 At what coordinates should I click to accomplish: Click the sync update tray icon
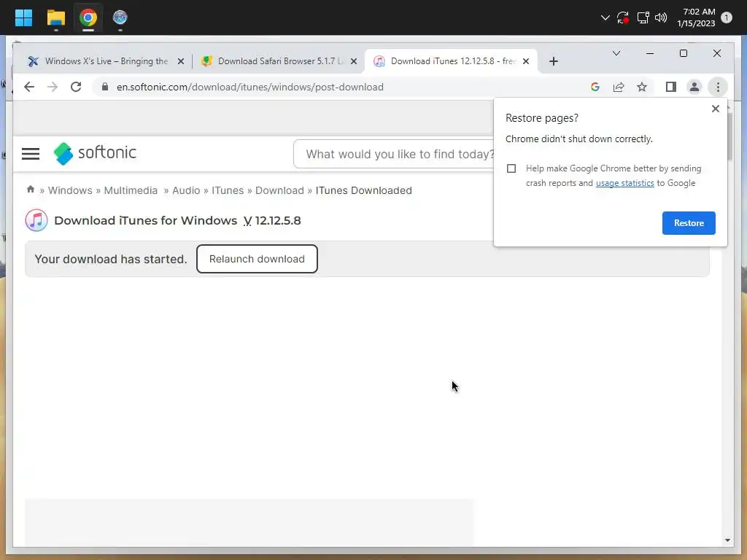(x=623, y=17)
